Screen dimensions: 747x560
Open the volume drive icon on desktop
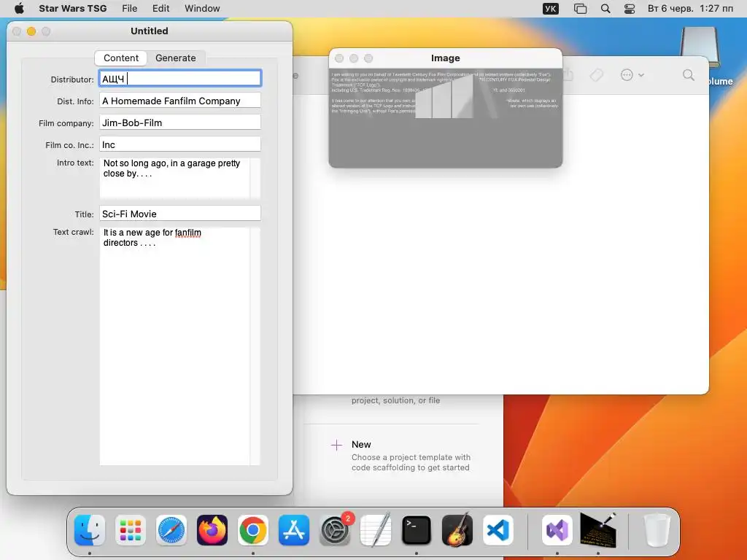(700, 47)
